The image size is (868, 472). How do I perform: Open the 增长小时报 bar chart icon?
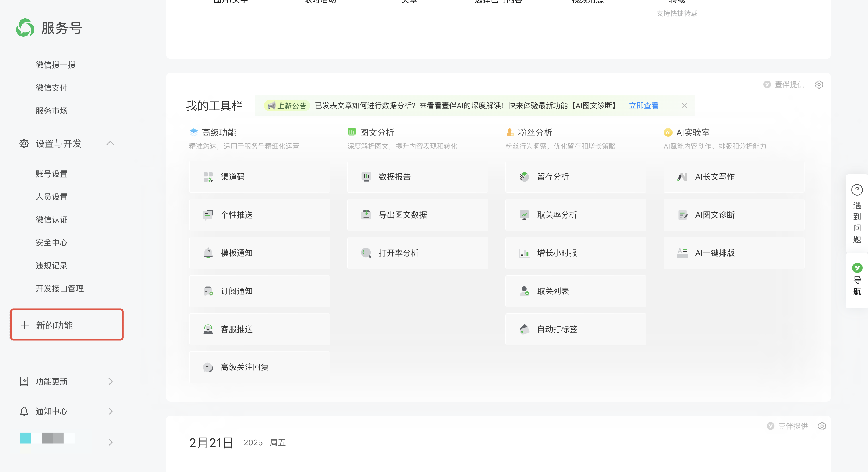point(524,253)
